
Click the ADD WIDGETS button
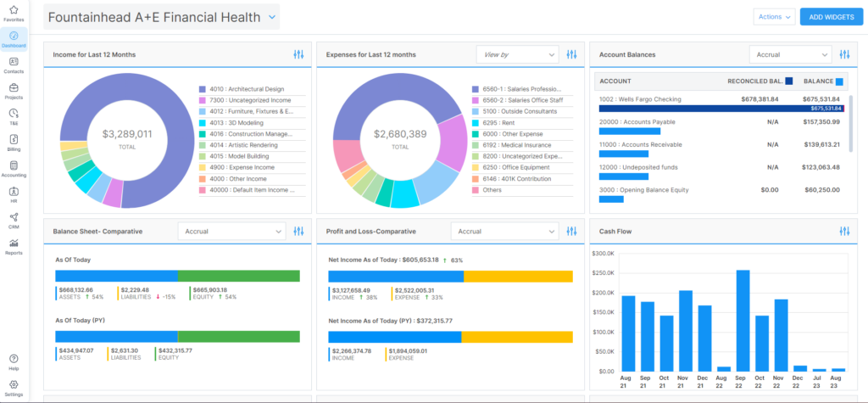click(832, 17)
